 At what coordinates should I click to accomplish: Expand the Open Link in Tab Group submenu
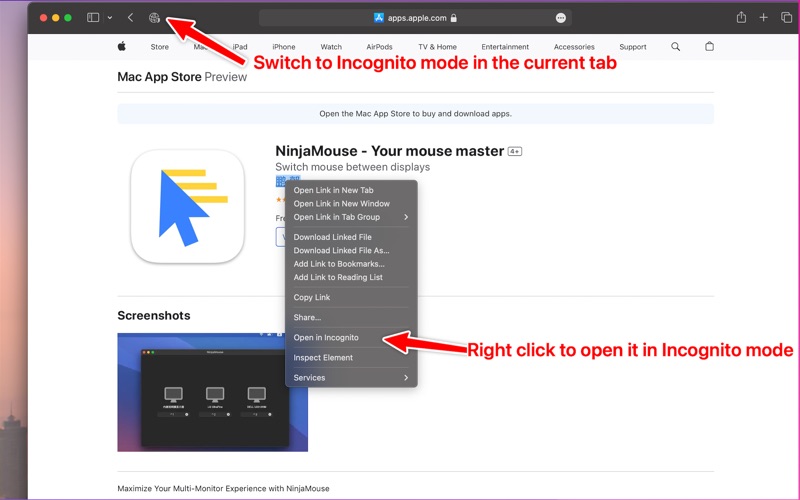[351, 217]
